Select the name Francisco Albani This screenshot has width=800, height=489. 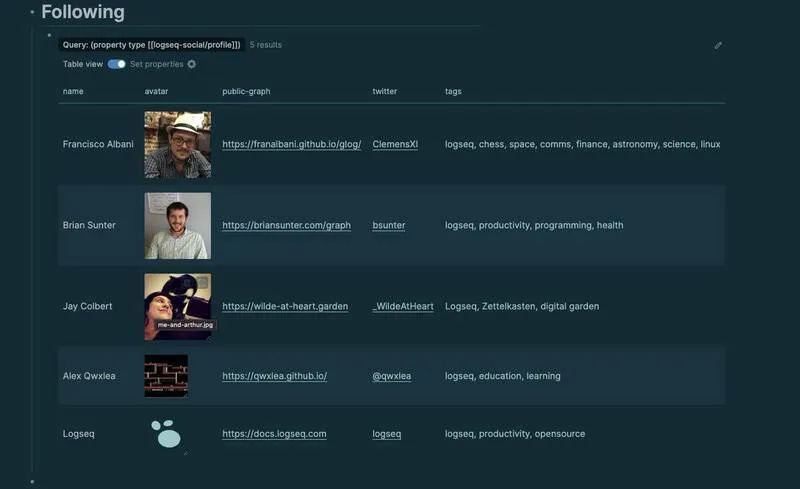pyautogui.click(x=98, y=144)
